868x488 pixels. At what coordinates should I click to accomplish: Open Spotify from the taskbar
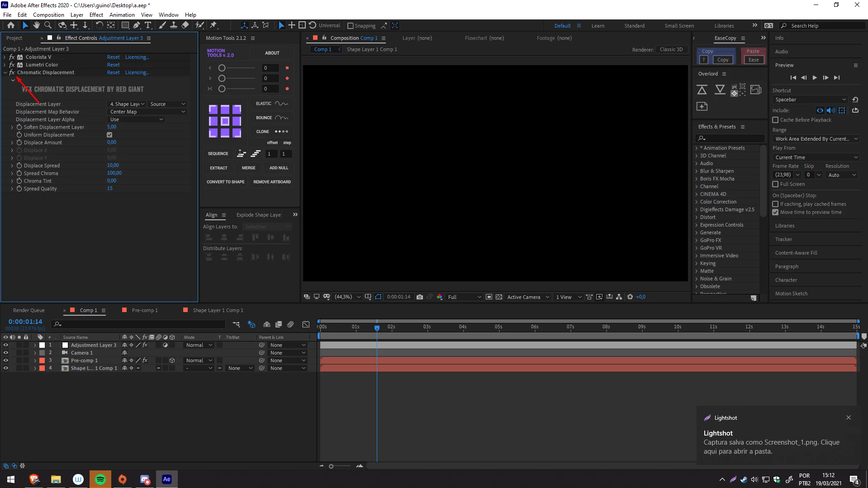(x=100, y=479)
